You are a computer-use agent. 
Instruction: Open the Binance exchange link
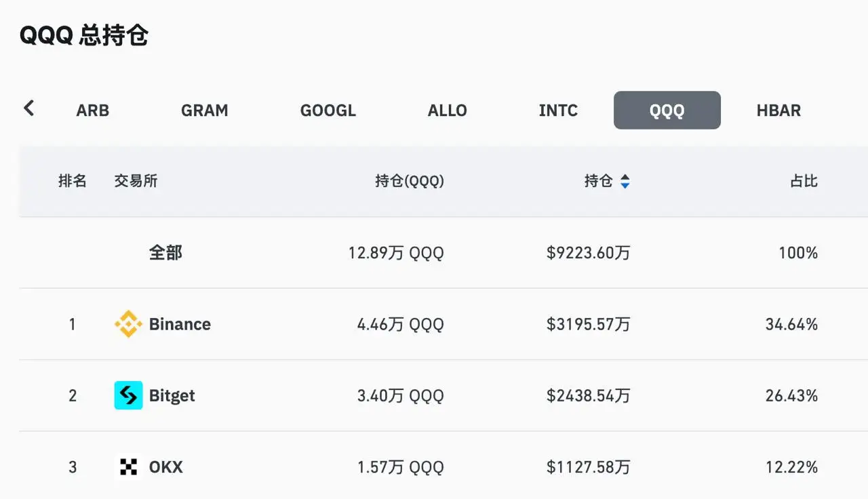coord(180,324)
